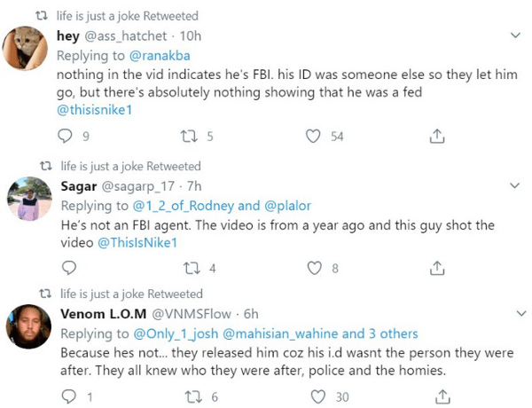View the cat avatar of @ass_hatchet
The image size is (532, 408).
tap(25, 48)
